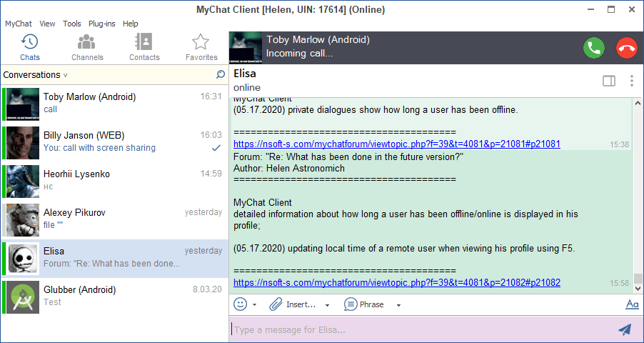This screenshot has width=644, height=343.
Task: Open the Glubber (Android) conversation
Action: (114, 297)
